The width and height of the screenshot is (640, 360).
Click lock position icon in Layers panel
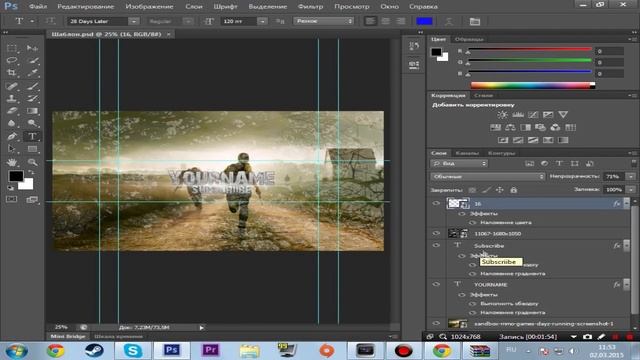point(500,190)
